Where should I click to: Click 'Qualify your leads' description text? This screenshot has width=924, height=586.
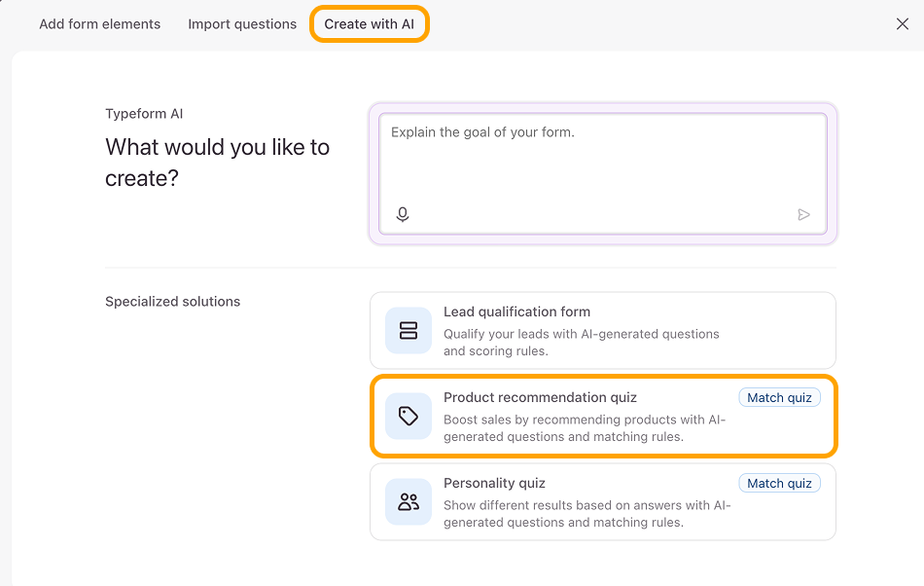coord(581,342)
